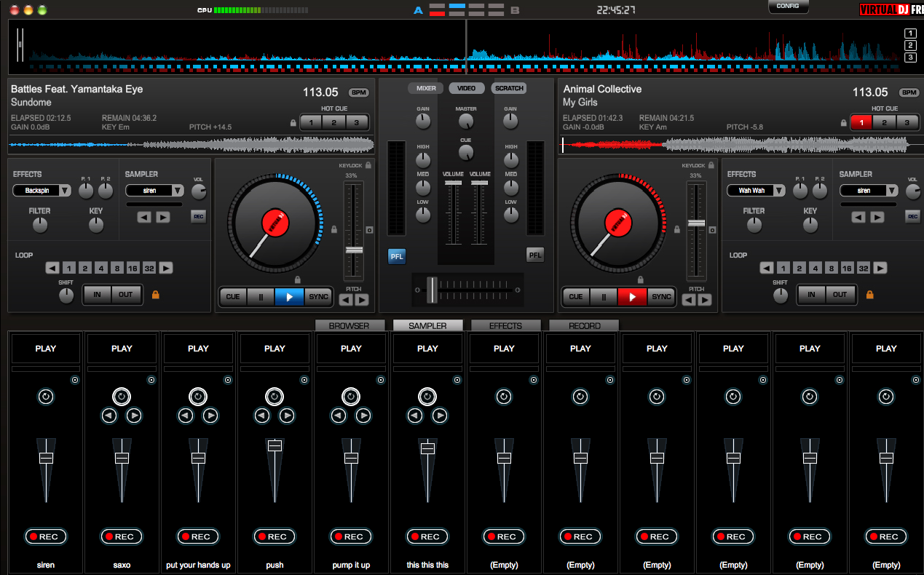Image resolution: width=924 pixels, height=575 pixels.
Task: Switch to the SAMPLER tab
Action: tap(428, 326)
